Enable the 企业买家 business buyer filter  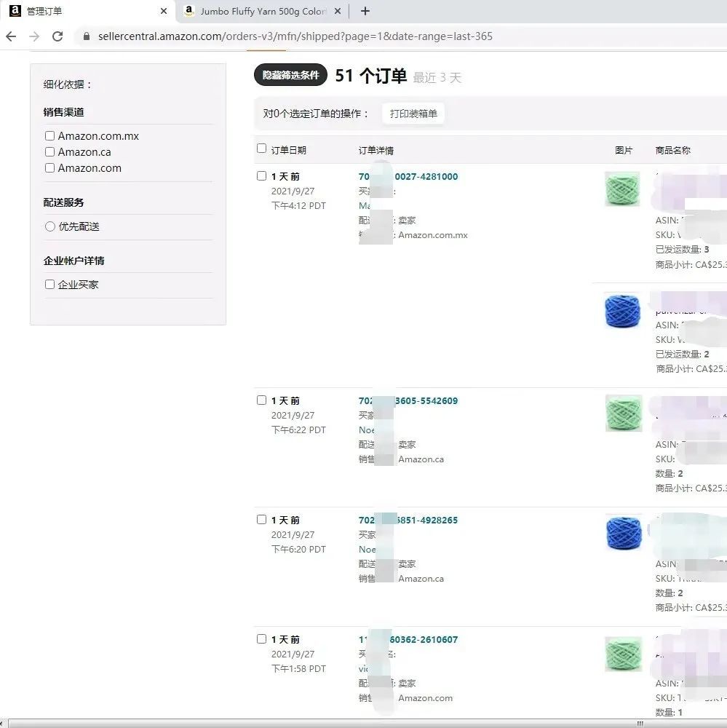(49, 284)
